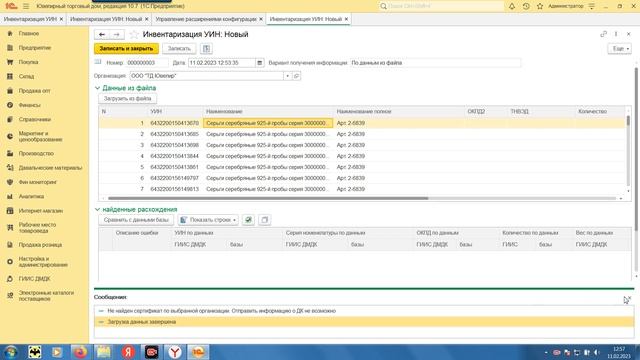Open Продажа розница section
This screenshot has width=640, height=360.
pos(40,245)
